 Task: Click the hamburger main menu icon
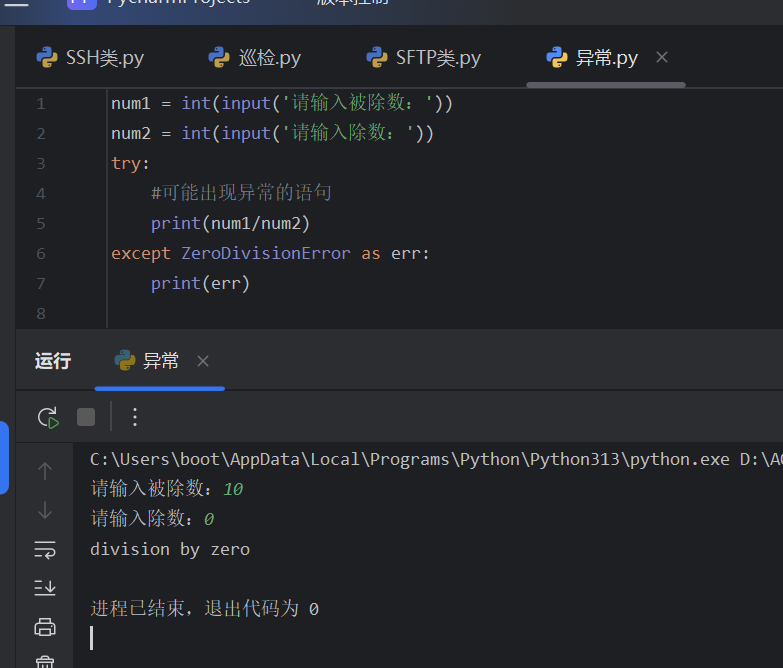pyautogui.click(x=16, y=3)
